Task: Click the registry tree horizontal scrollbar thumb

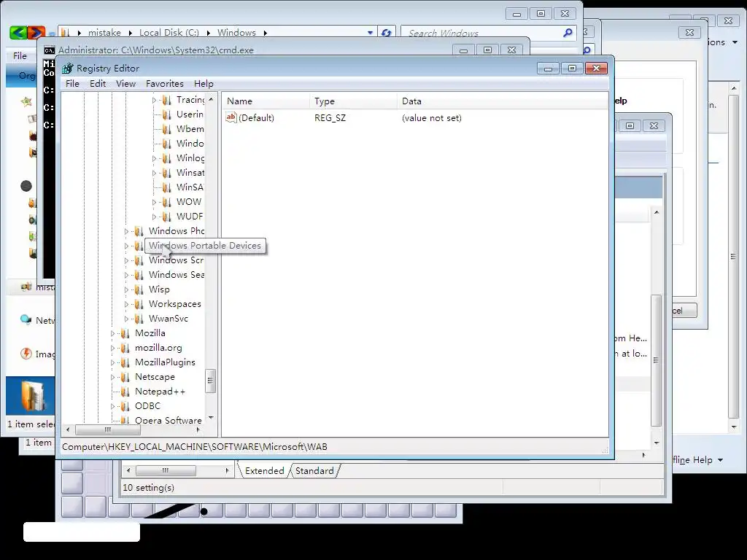Action: [108, 430]
